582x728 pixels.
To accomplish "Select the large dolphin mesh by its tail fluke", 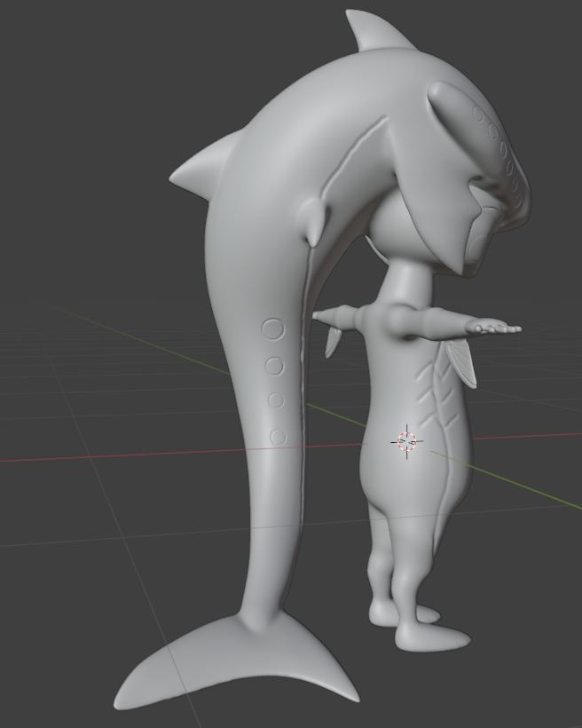I will pyautogui.click(x=237, y=660).
